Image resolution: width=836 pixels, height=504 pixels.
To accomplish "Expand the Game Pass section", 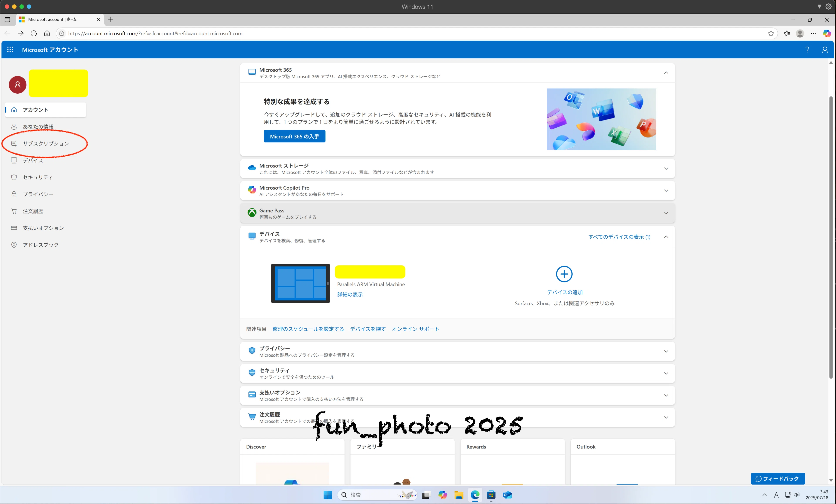I will 666,213.
